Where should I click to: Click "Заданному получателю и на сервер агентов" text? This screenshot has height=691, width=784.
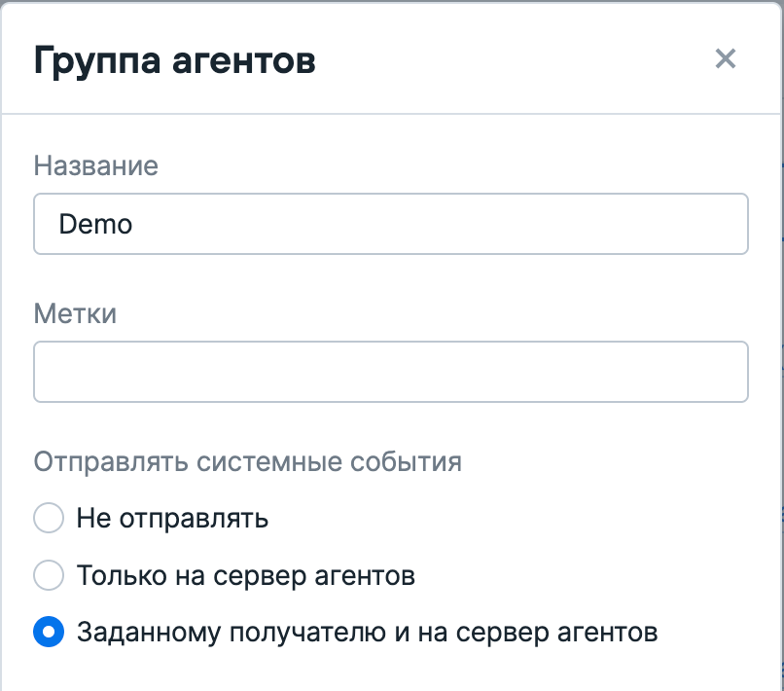coord(368,634)
